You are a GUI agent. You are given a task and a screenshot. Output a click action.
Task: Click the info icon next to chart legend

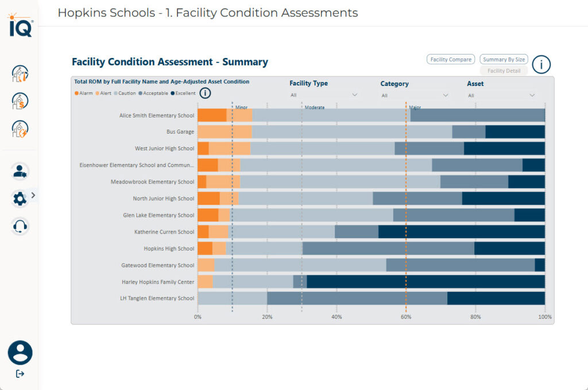pyautogui.click(x=205, y=93)
